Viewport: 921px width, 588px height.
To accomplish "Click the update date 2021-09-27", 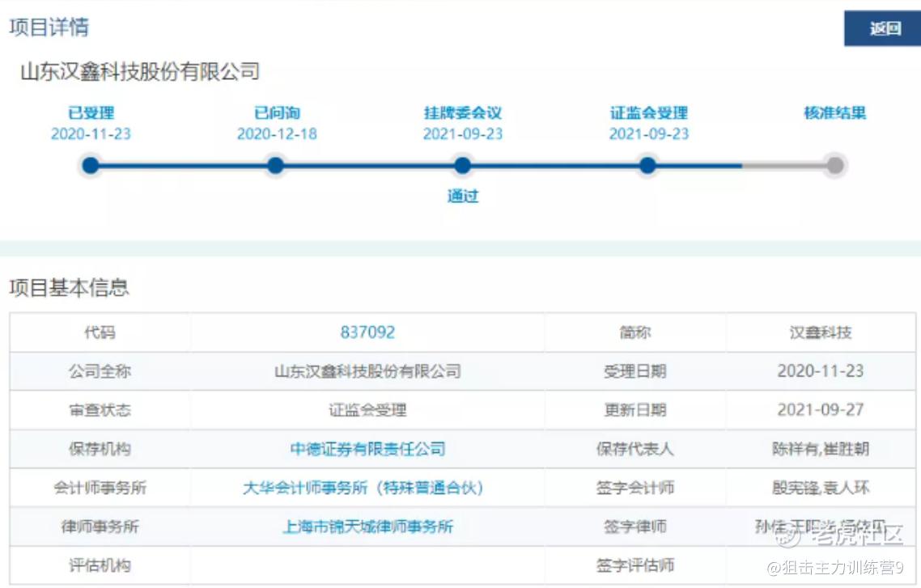I will [x=821, y=409].
